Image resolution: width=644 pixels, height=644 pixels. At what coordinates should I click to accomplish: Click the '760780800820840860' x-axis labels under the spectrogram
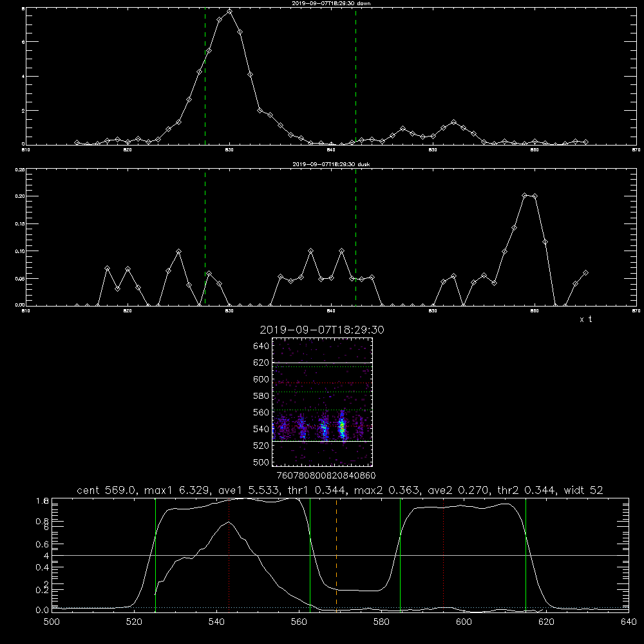326,476
